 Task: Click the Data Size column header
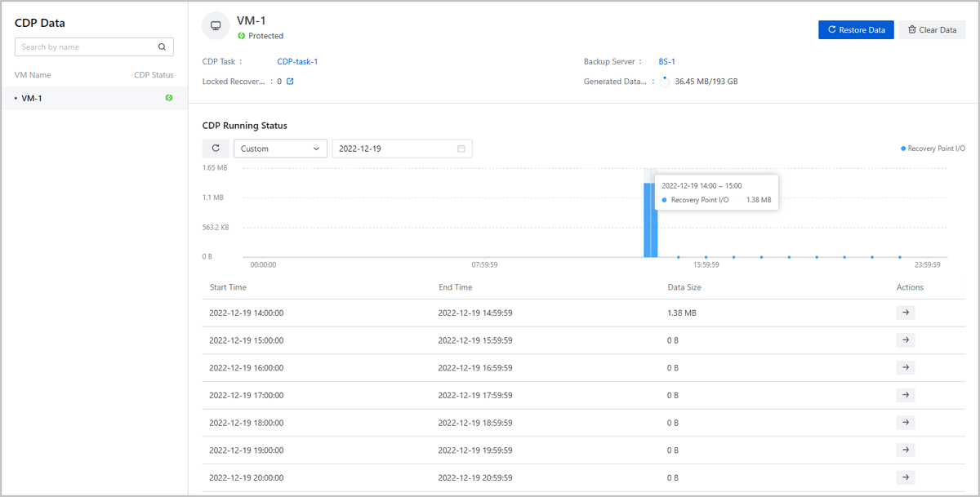tap(684, 287)
